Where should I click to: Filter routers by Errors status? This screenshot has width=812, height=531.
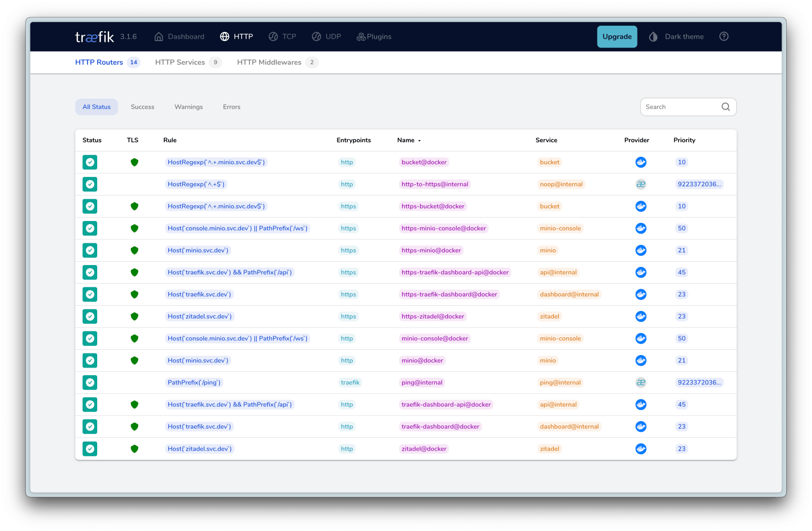click(232, 107)
